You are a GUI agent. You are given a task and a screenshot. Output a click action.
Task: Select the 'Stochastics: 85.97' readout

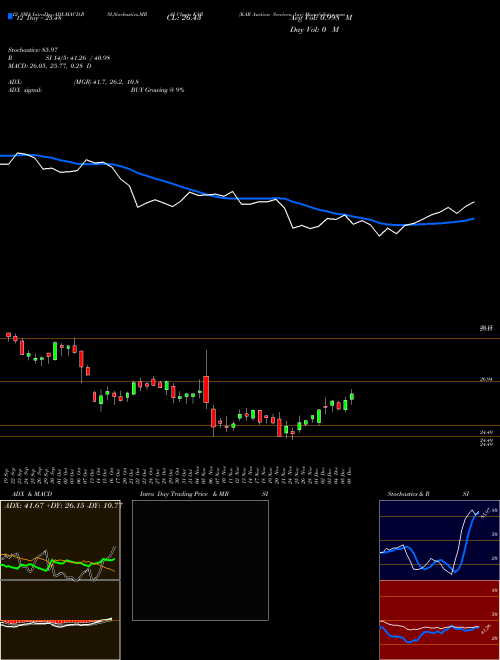point(32,50)
